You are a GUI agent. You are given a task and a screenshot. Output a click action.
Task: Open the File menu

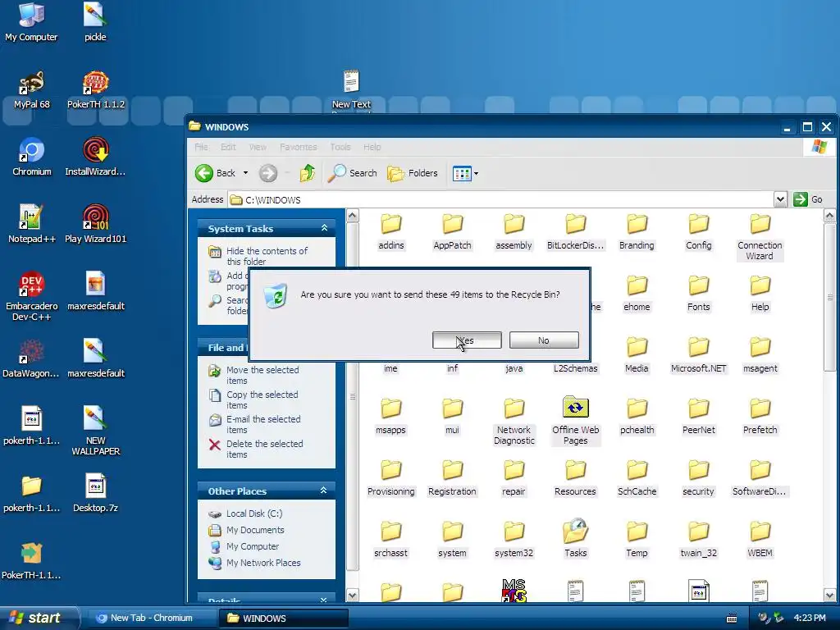pyautogui.click(x=202, y=147)
